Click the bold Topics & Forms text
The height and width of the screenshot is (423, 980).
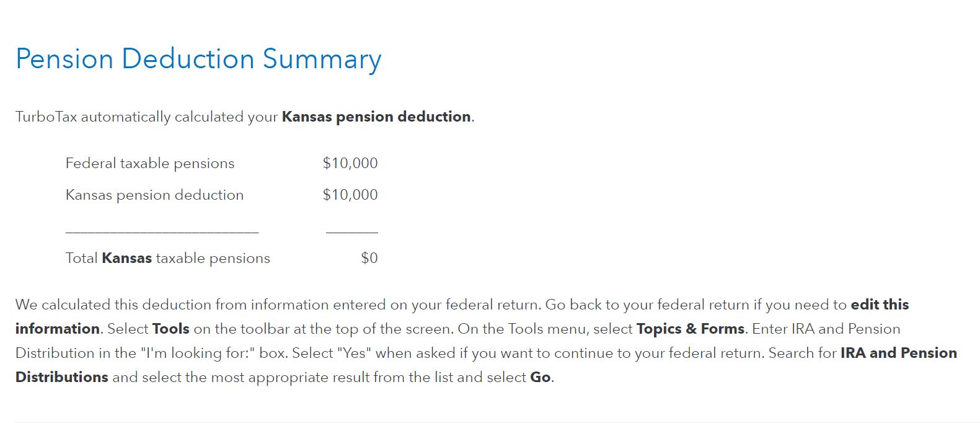pos(691,329)
